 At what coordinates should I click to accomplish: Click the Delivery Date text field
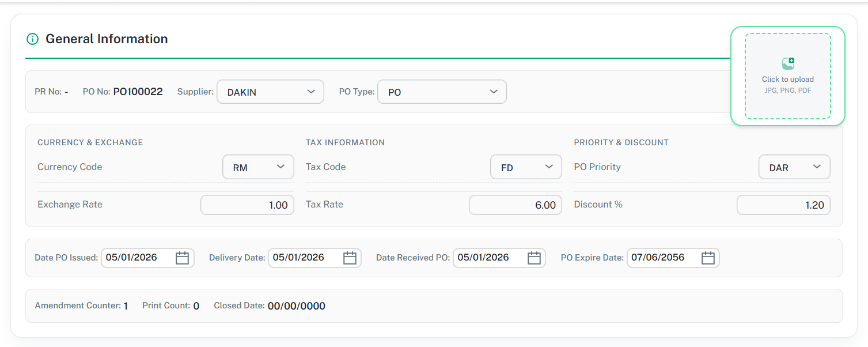pyautogui.click(x=304, y=258)
